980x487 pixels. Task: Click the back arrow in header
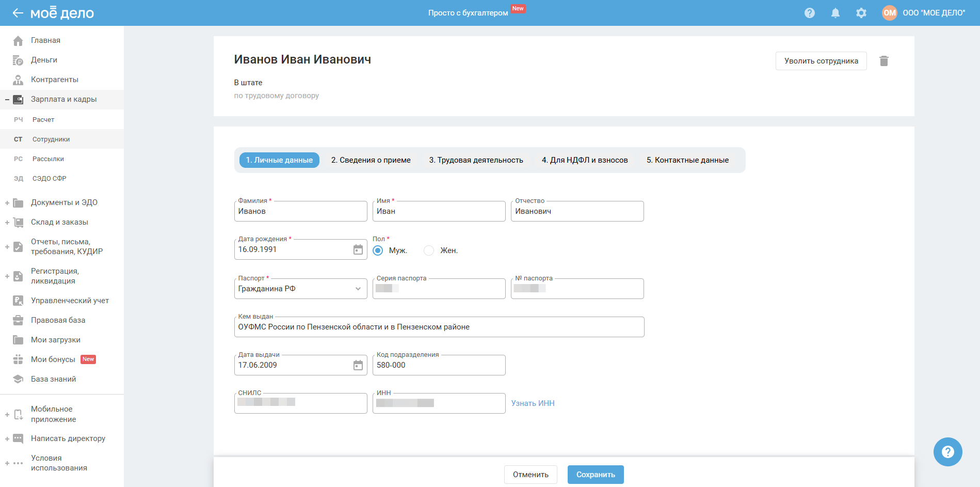coord(18,13)
